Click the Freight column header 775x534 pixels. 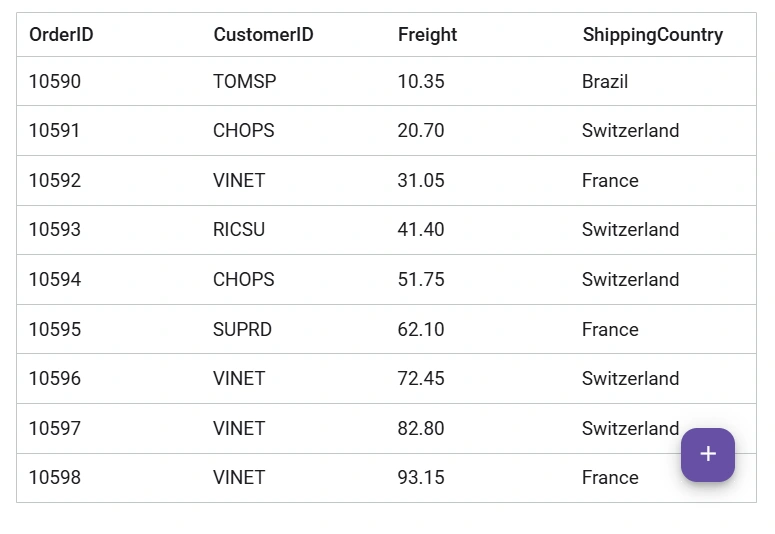tap(427, 35)
